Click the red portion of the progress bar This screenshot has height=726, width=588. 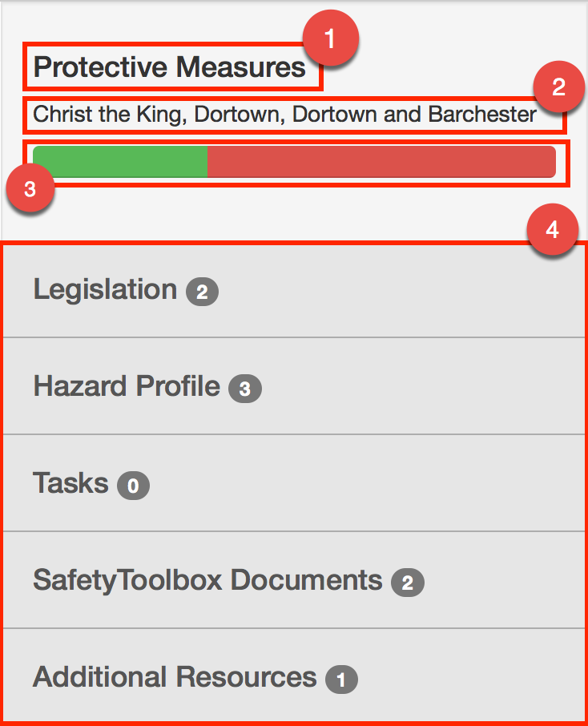pos(381,161)
